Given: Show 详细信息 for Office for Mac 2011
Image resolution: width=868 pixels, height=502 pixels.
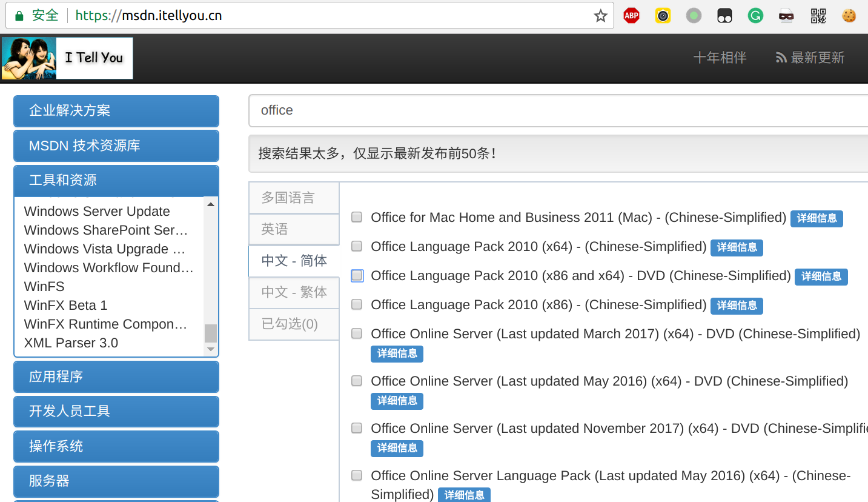Looking at the screenshot, I should tap(817, 218).
